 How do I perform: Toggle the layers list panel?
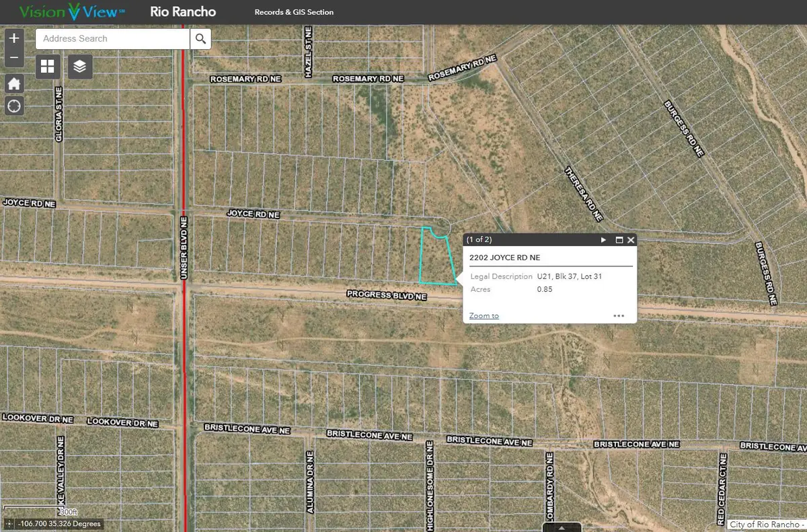click(x=79, y=66)
